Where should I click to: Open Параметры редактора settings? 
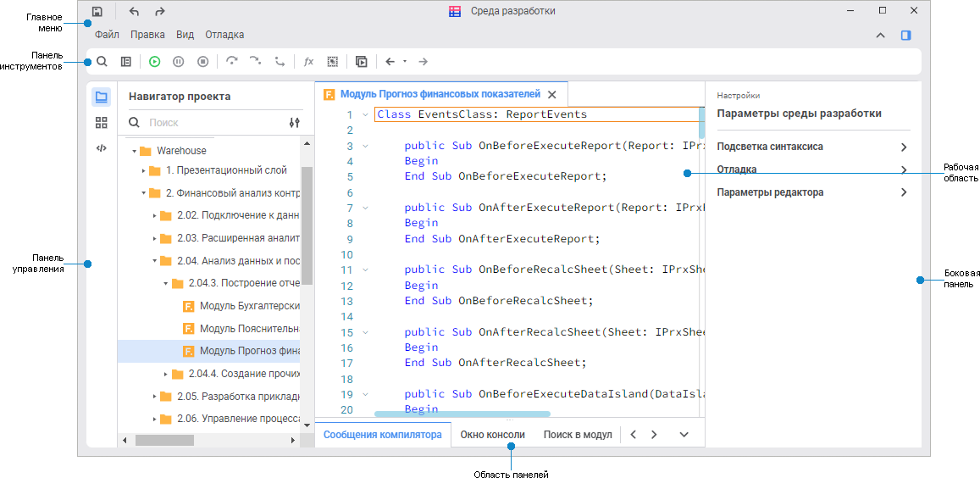[769, 192]
